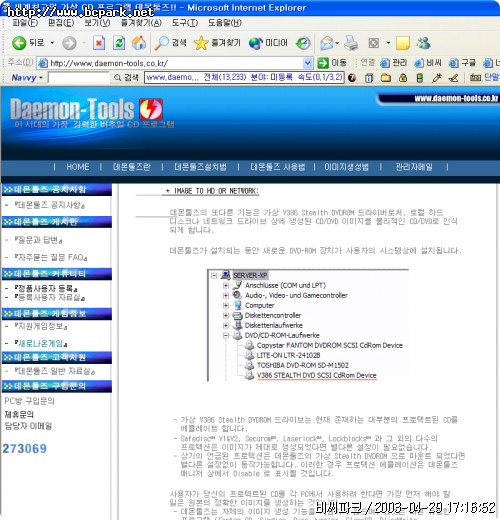The image size is (500, 520).
Task: Open 질문과 답변 sidebar link
Action: point(38,240)
